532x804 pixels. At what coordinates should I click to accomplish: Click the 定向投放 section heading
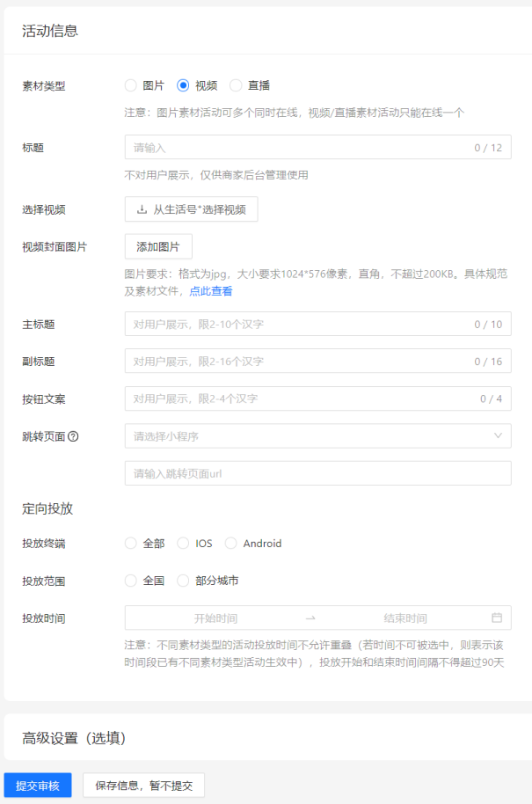coord(47,508)
